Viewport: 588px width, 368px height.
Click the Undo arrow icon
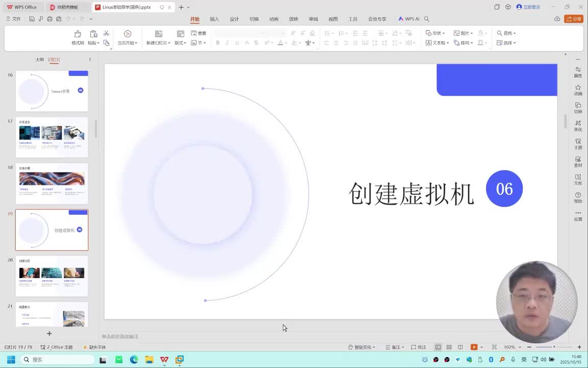[68, 19]
